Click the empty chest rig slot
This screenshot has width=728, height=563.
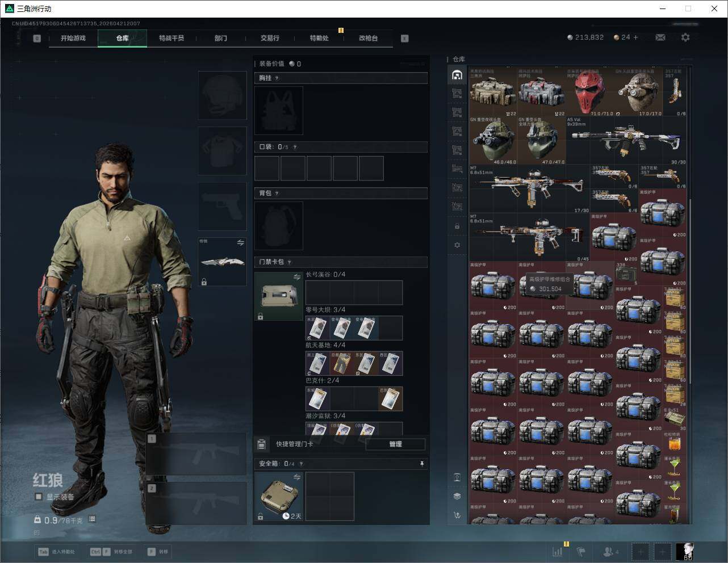[x=279, y=110]
